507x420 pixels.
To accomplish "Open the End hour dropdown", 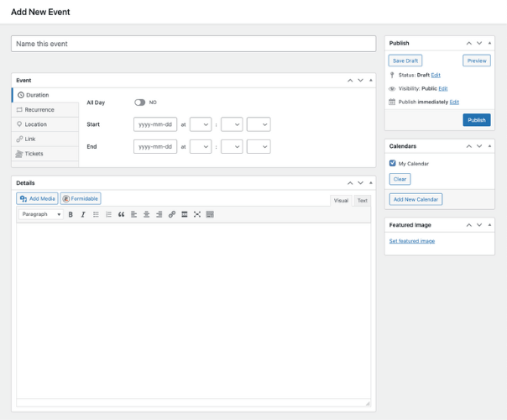I will click(201, 146).
